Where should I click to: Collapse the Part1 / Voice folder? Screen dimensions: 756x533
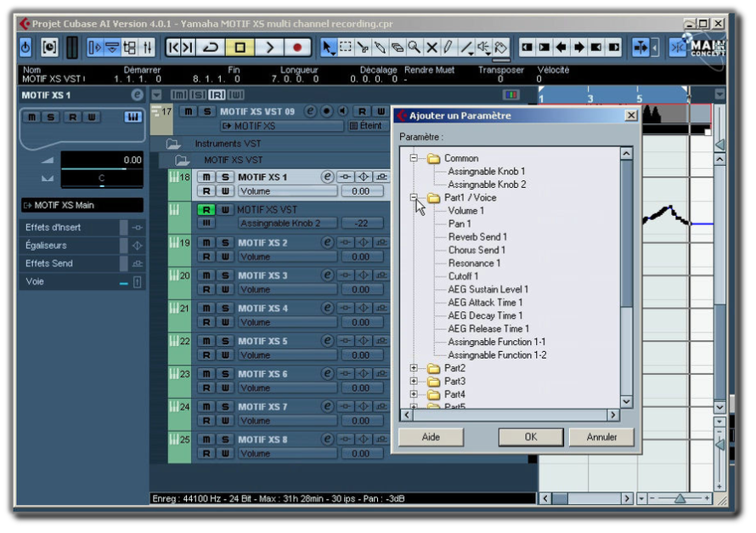point(414,197)
